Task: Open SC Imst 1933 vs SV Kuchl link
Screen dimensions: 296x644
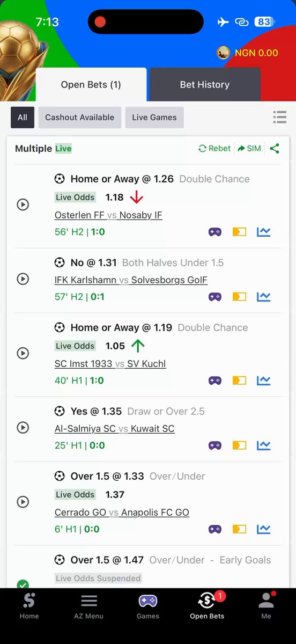Action: tap(110, 364)
